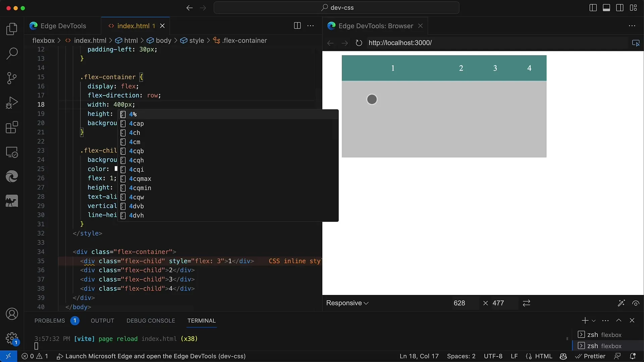Click Launch Microsoft Edge status bar task

click(151, 356)
